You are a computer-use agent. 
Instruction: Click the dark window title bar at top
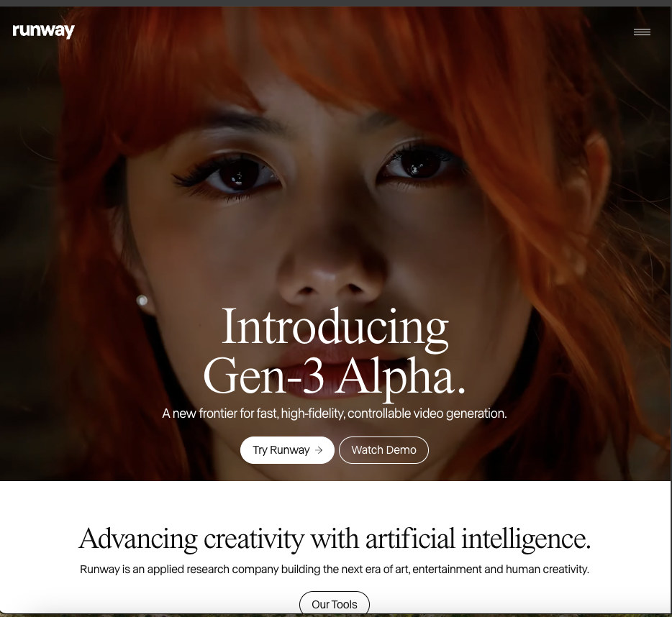(x=336, y=3)
